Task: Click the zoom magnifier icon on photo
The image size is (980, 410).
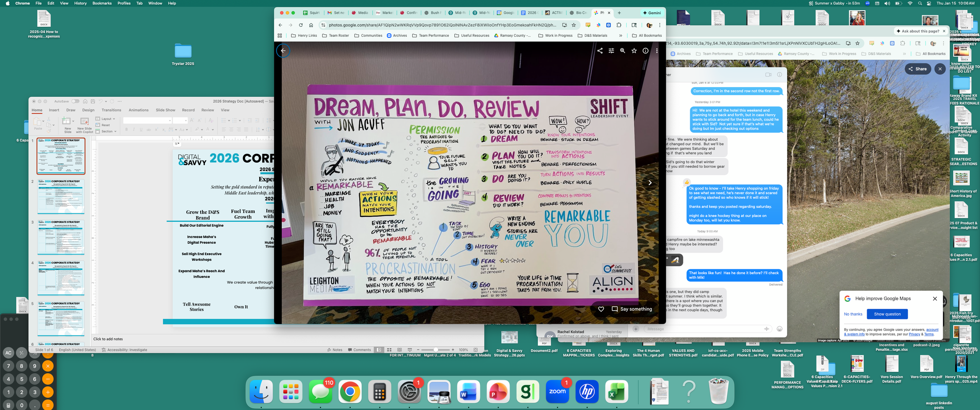Action: pyautogui.click(x=622, y=51)
